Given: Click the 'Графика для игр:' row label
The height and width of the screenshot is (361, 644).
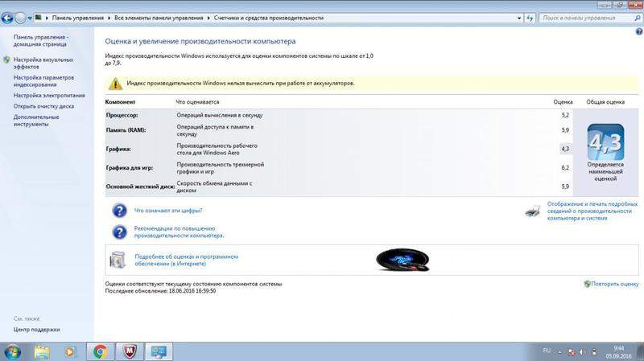Looking at the screenshot, I should [130, 168].
